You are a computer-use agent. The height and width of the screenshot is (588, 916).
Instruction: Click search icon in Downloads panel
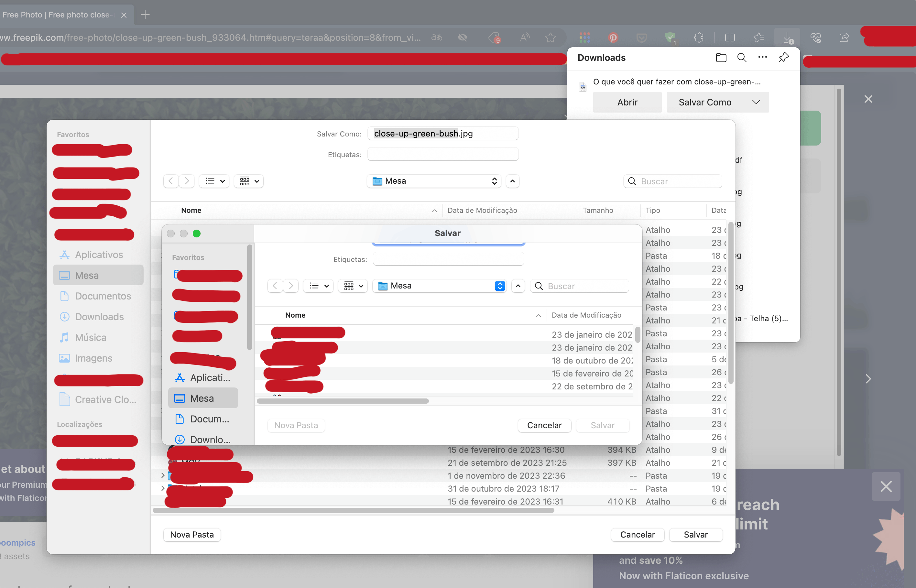point(742,58)
